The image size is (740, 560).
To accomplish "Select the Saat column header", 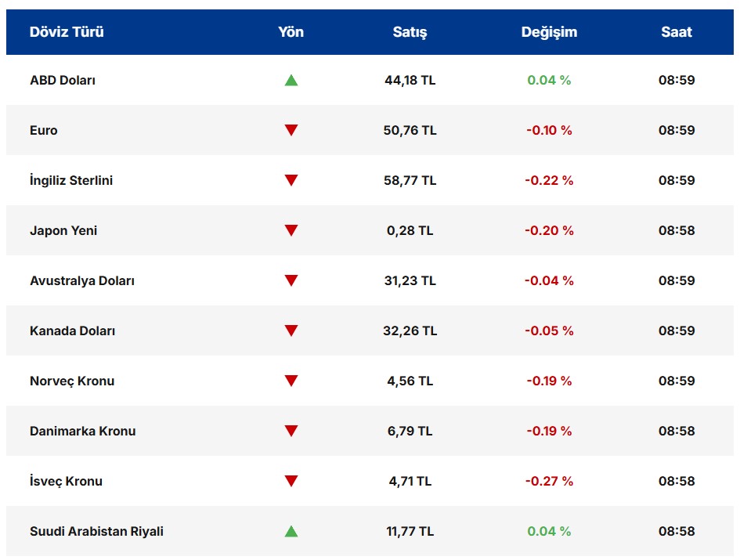I will (x=676, y=32).
